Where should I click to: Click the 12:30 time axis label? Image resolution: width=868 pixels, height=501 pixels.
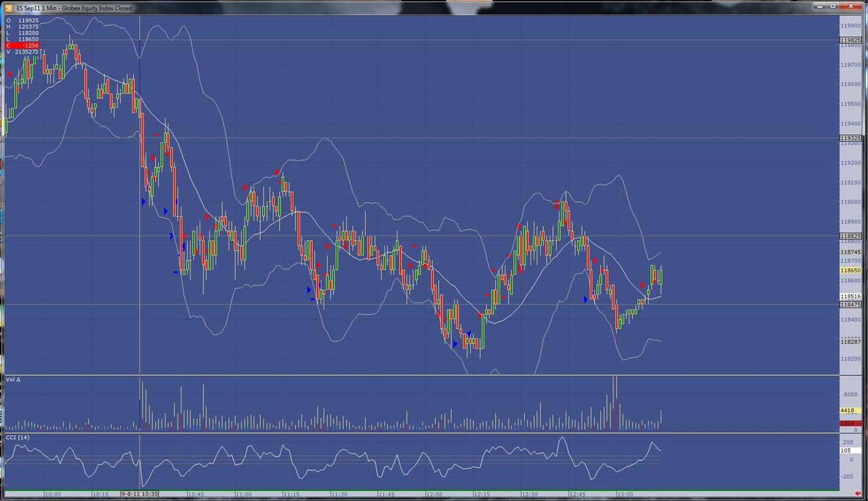tap(530, 494)
